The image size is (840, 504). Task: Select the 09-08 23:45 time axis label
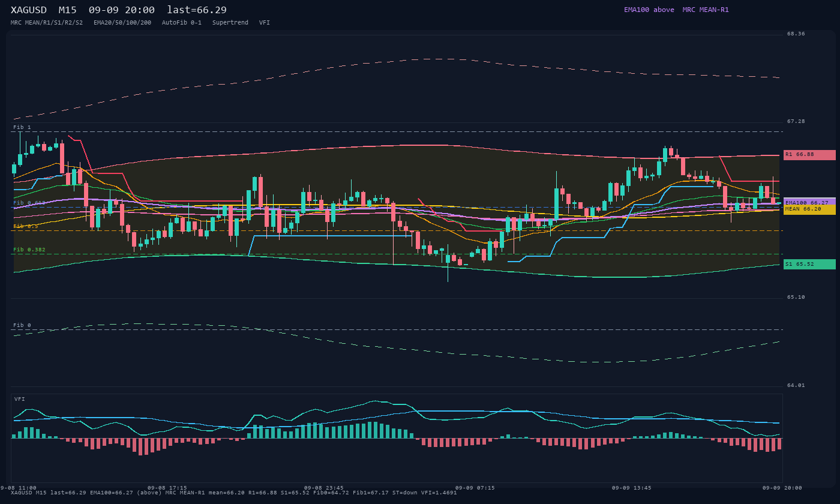click(x=324, y=488)
